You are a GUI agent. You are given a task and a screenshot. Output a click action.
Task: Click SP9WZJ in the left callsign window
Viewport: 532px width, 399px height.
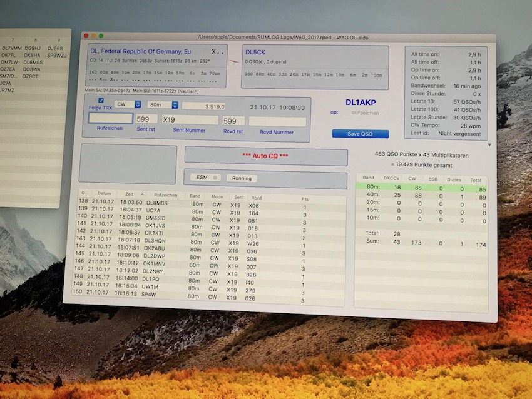tap(57, 56)
